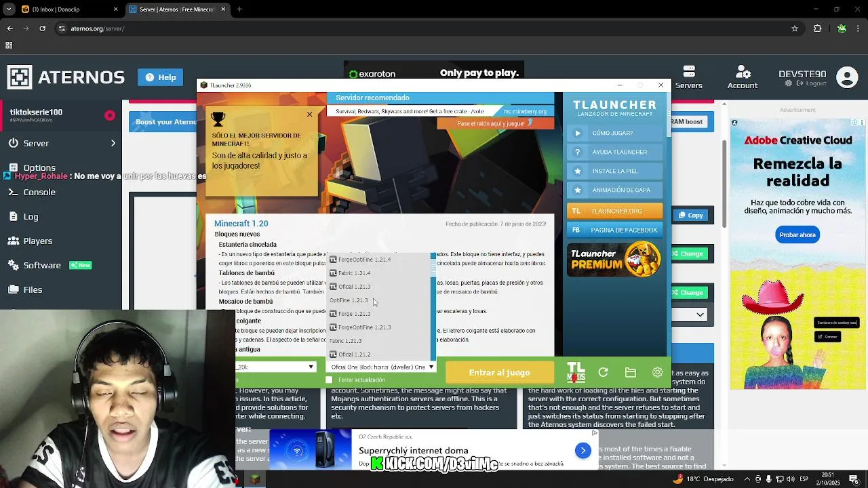Click the Copy button on Aternos page
Image resolution: width=868 pixels, height=488 pixels.
click(x=690, y=215)
